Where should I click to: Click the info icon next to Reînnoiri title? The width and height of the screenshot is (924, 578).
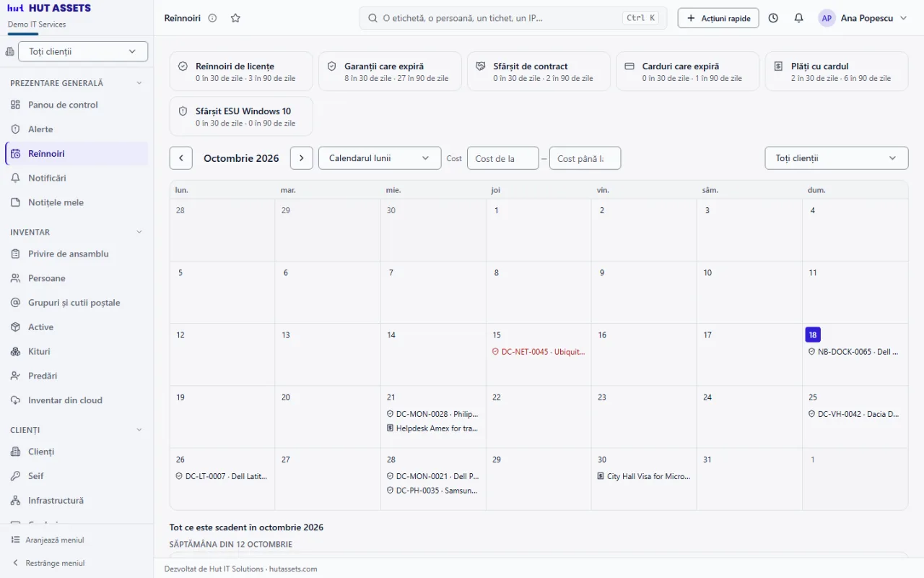tap(212, 18)
